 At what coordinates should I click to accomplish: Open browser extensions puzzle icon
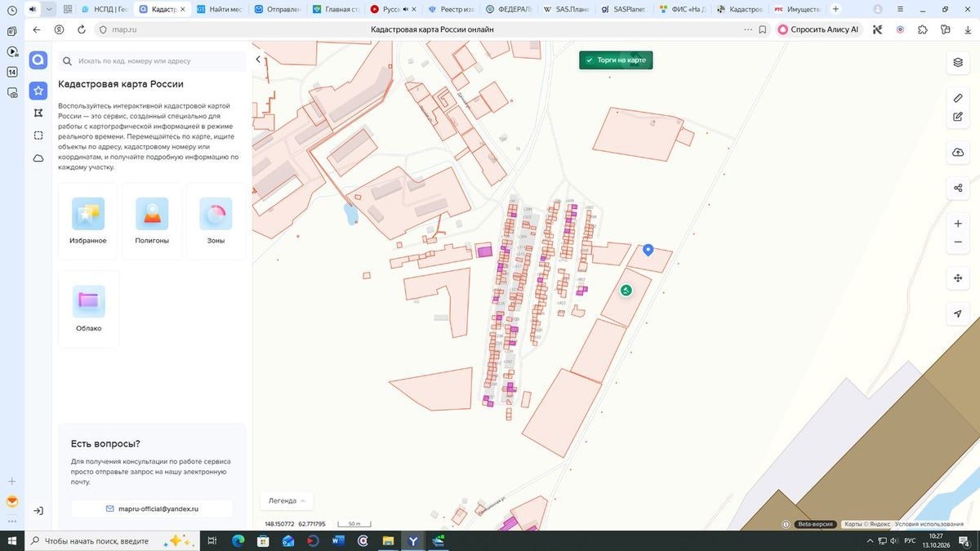pyautogui.click(x=922, y=29)
